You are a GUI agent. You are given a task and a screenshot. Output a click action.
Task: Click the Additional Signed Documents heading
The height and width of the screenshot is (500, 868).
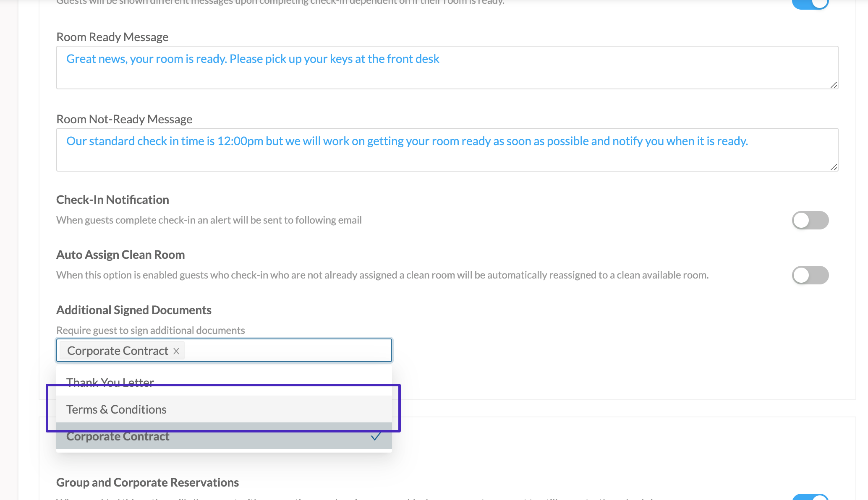point(133,310)
